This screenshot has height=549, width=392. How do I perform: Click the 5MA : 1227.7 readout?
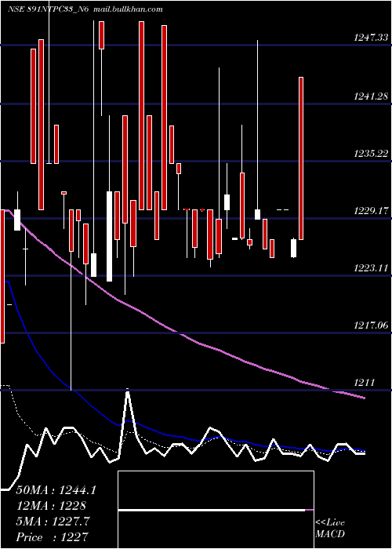[53, 522]
